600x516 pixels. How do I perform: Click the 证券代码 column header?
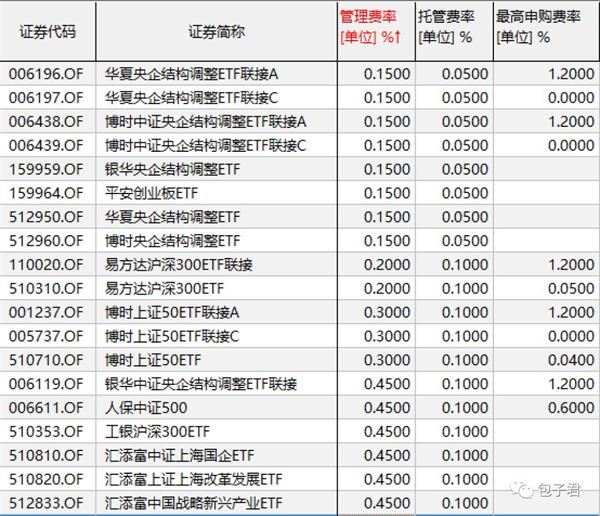point(47,31)
